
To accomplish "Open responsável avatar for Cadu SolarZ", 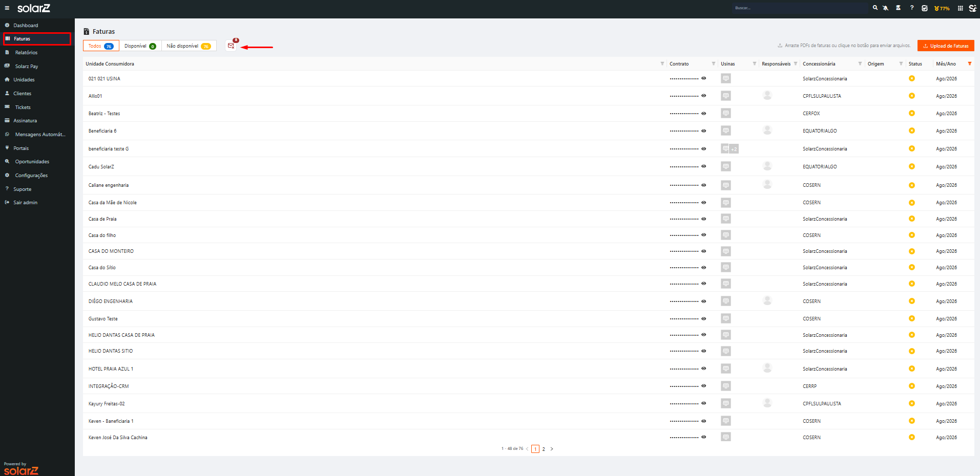I will pyautogui.click(x=767, y=166).
